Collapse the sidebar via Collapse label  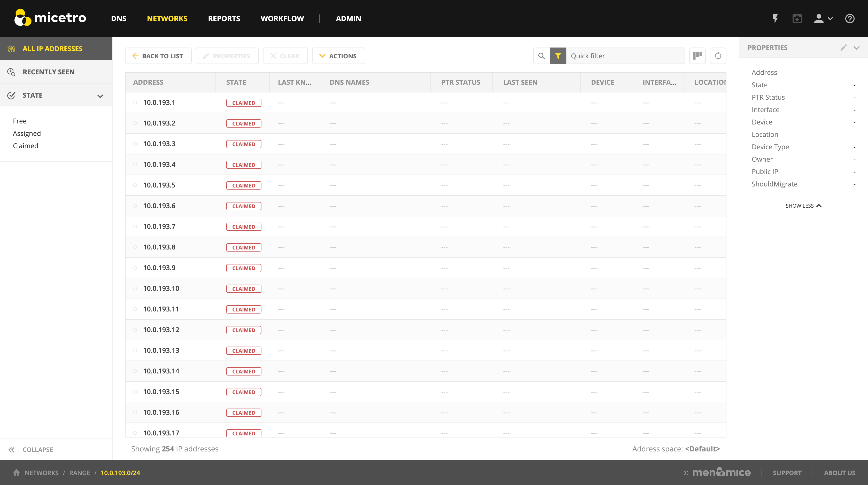click(38, 450)
